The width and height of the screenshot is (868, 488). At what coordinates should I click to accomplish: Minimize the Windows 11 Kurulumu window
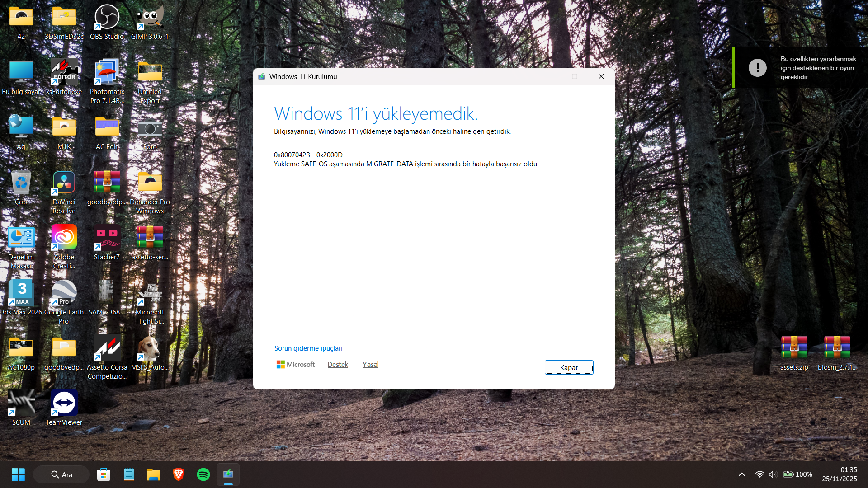548,77
